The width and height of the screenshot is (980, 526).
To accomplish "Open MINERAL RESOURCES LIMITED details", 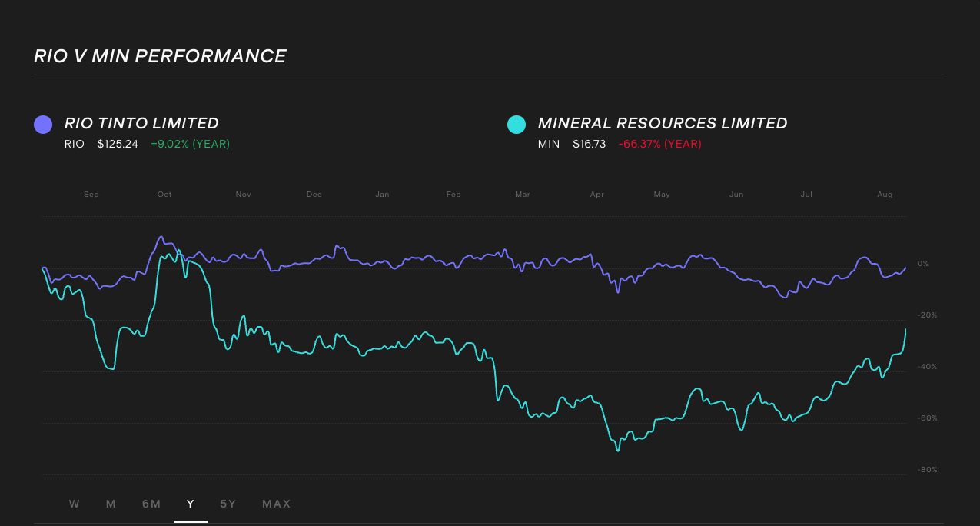I will (x=662, y=123).
